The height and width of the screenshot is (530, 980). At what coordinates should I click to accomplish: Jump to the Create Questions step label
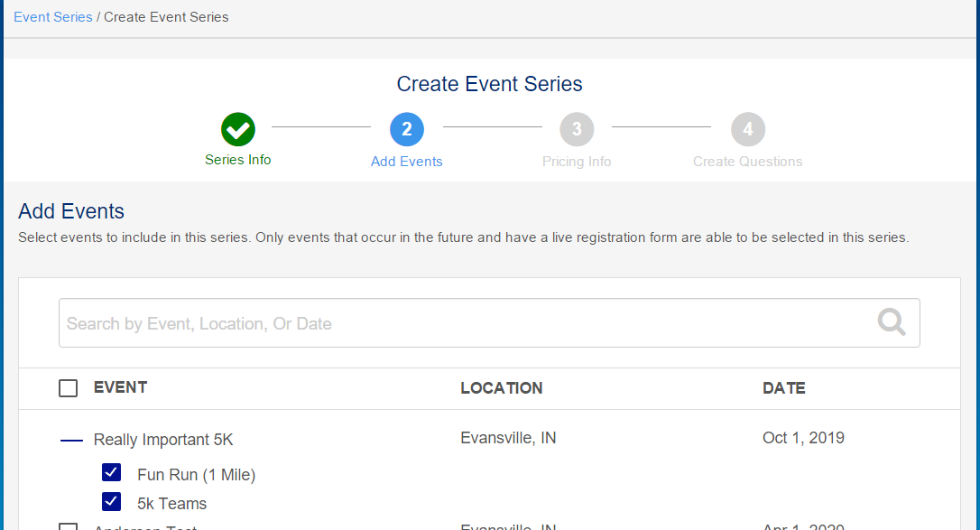point(747,162)
